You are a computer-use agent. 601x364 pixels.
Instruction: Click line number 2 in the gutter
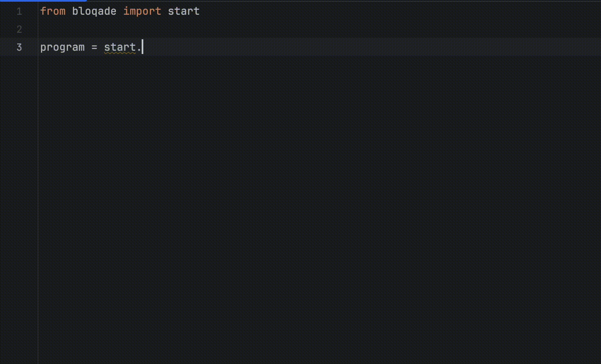(19, 29)
